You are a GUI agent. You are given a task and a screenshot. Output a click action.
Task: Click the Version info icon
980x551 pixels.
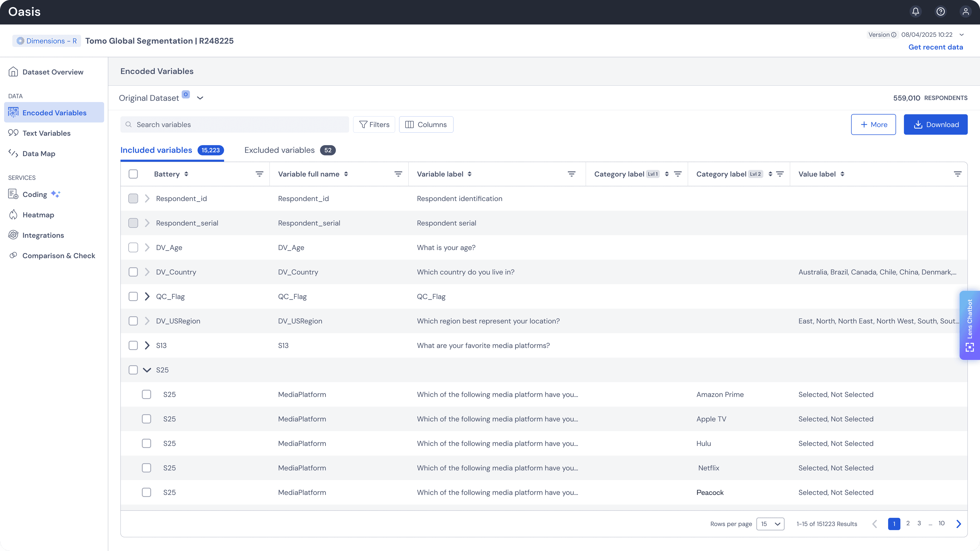pyautogui.click(x=894, y=35)
